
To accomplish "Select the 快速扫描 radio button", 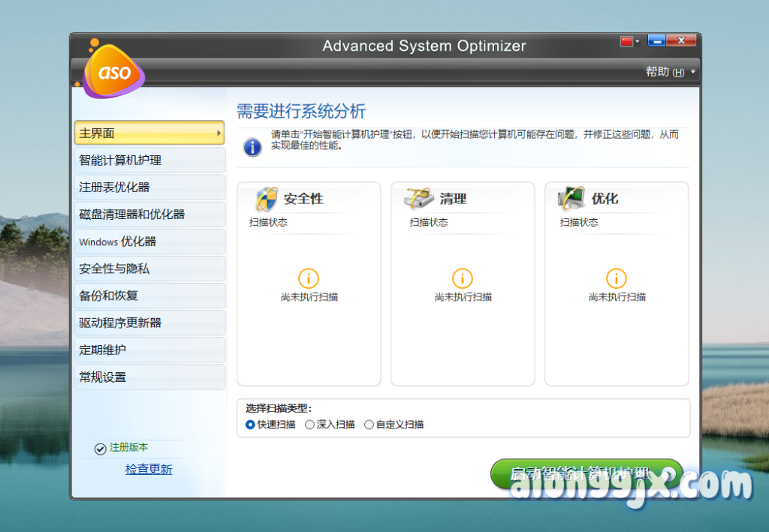I will 251,425.
